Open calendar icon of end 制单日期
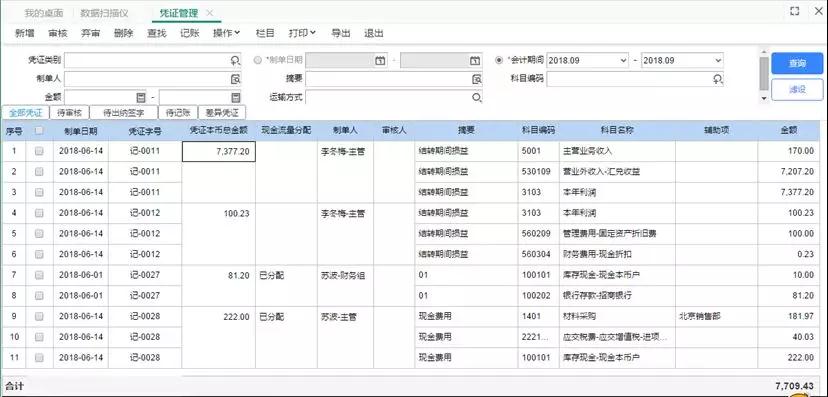 click(475, 61)
